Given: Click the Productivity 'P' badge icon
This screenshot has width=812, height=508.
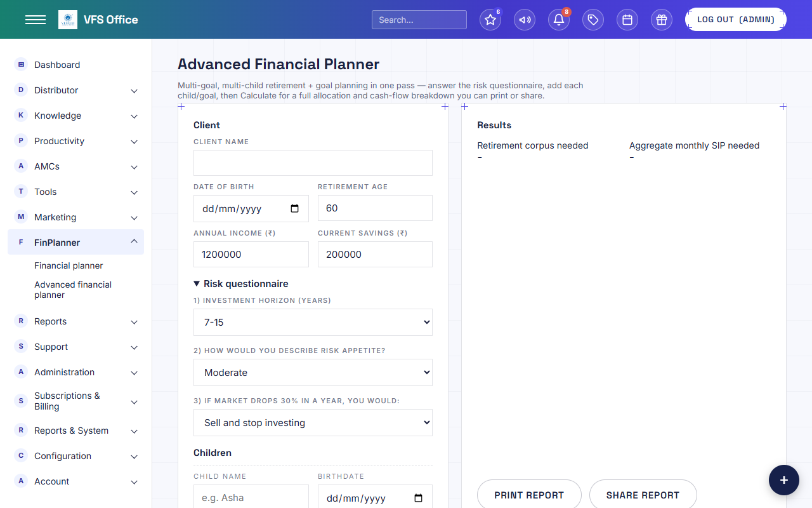Looking at the screenshot, I should 21,140.
